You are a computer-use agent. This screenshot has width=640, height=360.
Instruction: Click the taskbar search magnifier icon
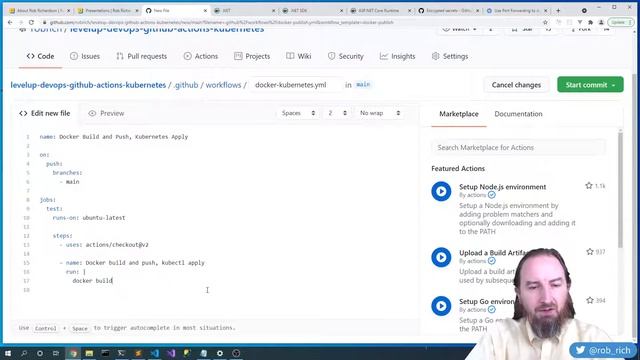pyautogui.click(x=24, y=353)
